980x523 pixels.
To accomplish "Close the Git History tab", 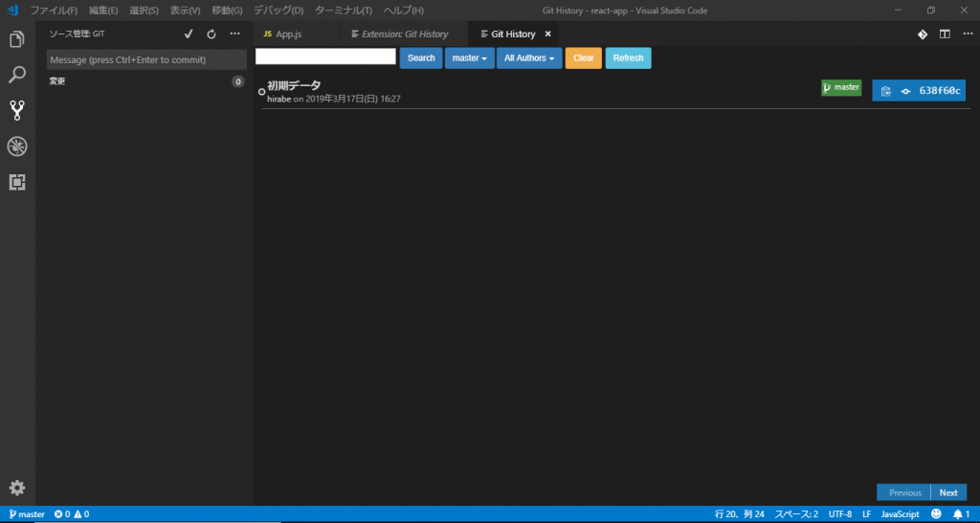I will click(x=548, y=34).
